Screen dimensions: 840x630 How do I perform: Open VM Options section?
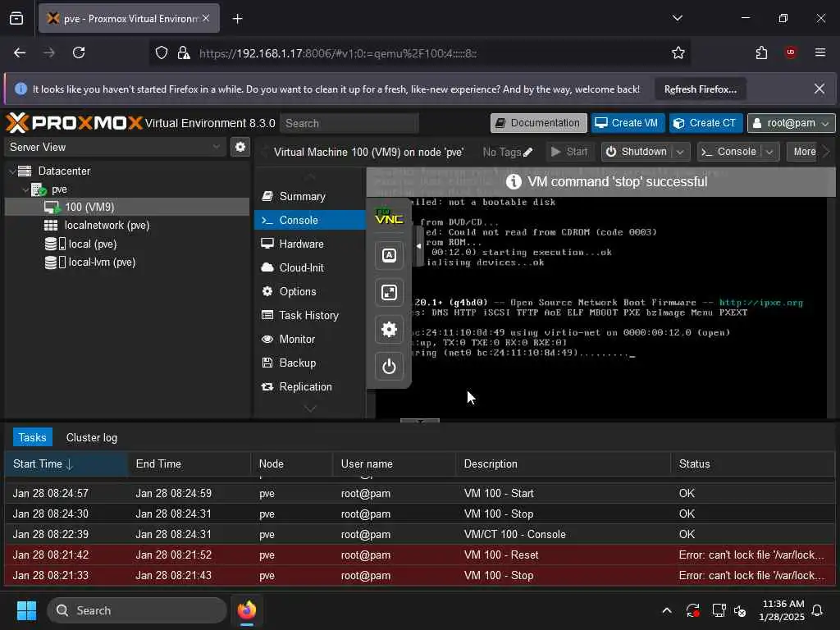pos(309,292)
